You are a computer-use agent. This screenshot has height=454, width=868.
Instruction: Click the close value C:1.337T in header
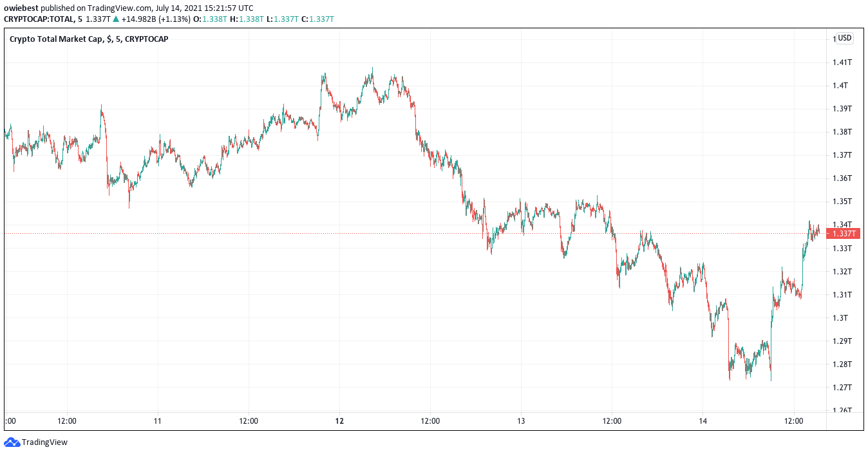317,19
